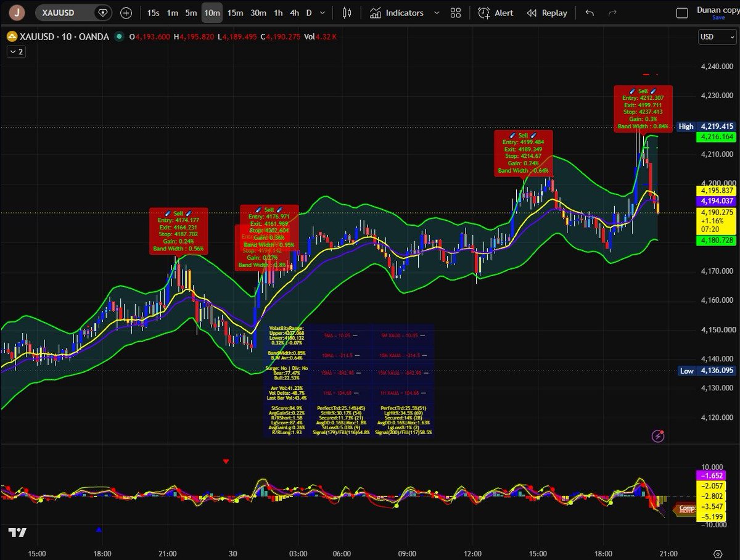Open the Indicators dialog

pyautogui.click(x=397, y=12)
